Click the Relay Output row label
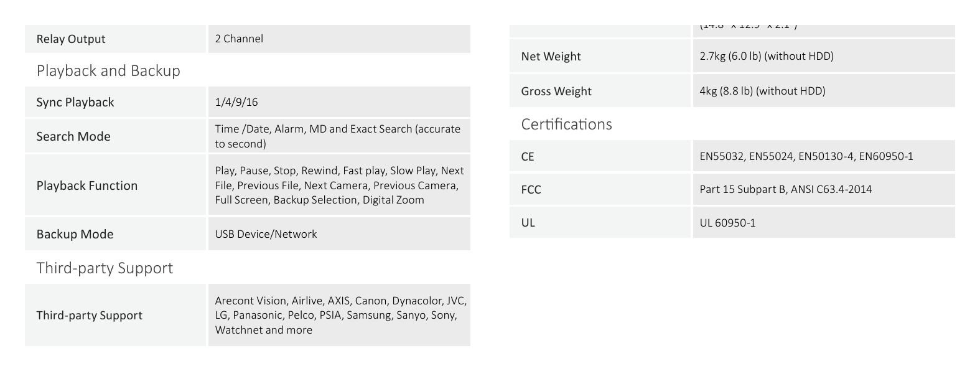Viewport: 980px width, 371px height. tap(71, 39)
